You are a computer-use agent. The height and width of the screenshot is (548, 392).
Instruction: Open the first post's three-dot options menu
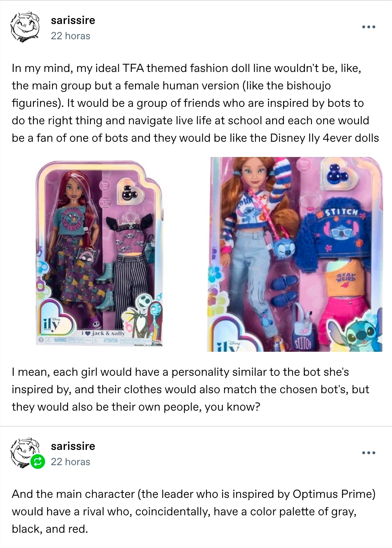(x=368, y=27)
